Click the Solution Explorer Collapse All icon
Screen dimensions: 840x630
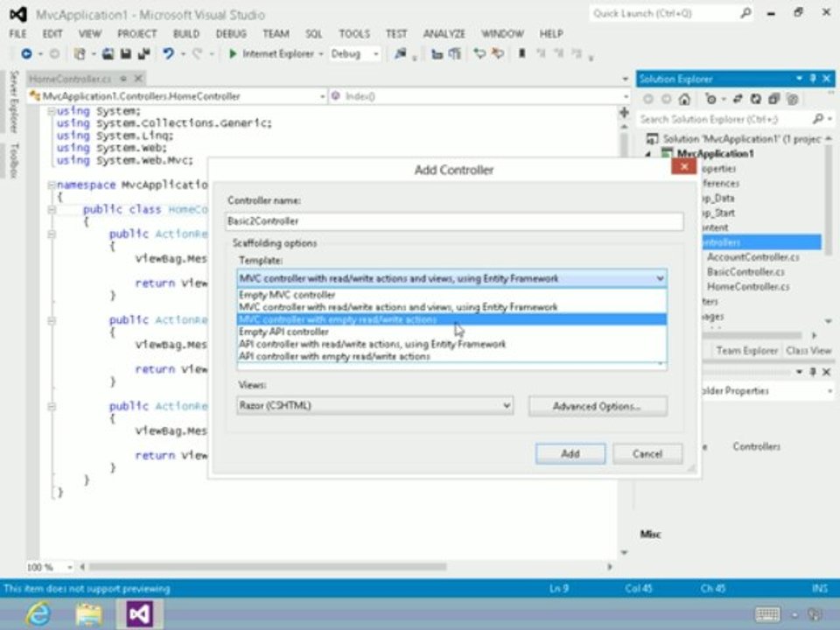tap(774, 99)
